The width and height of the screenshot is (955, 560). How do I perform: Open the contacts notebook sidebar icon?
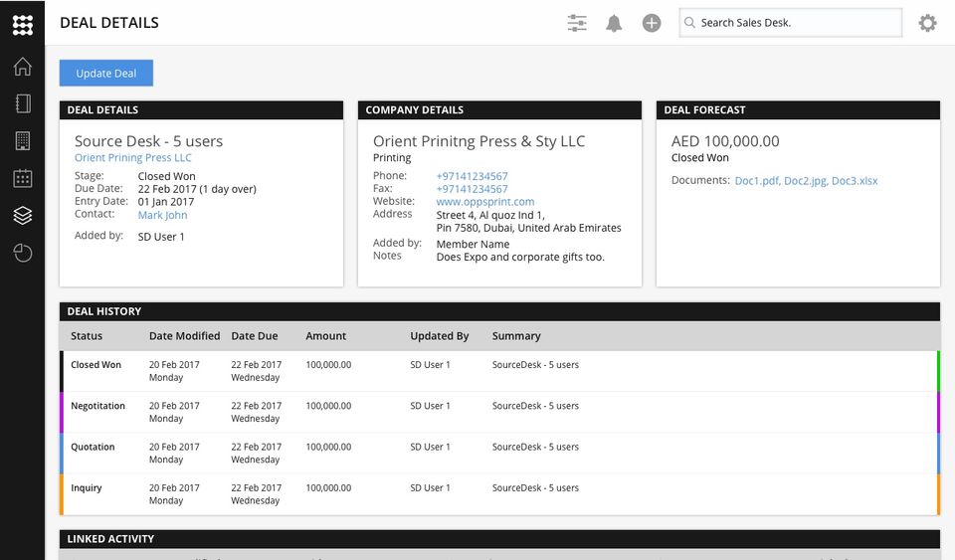pyautogui.click(x=23, y=103)
